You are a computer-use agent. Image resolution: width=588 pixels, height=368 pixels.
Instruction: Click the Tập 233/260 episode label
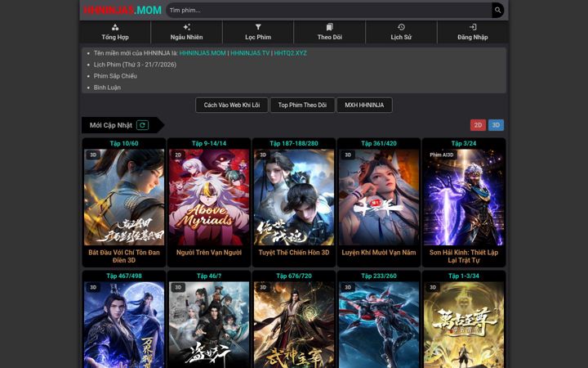pyautogui.click(x=379, y=276)
